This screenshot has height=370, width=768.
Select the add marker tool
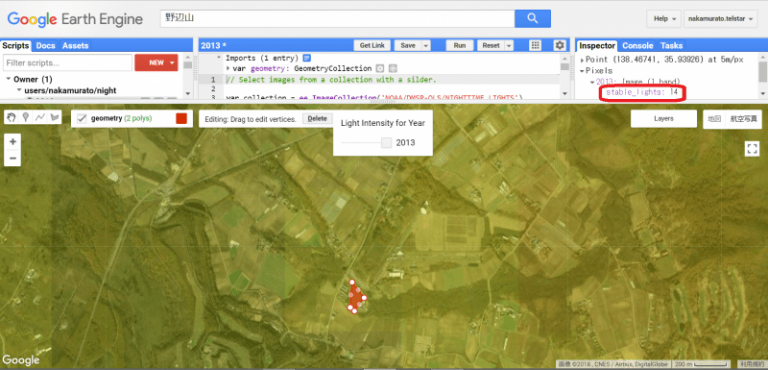point(25,117)
